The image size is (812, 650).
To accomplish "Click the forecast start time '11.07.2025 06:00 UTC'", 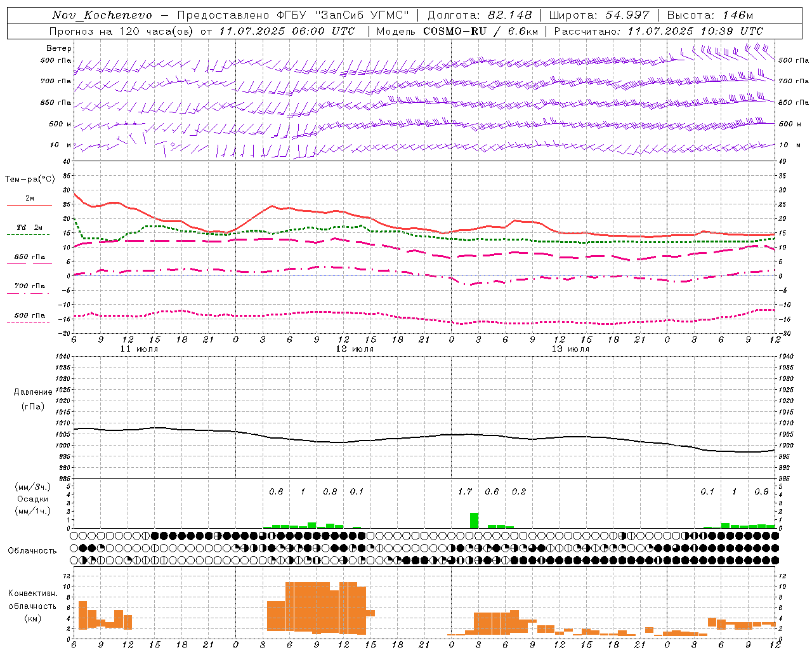I will 287,31.
